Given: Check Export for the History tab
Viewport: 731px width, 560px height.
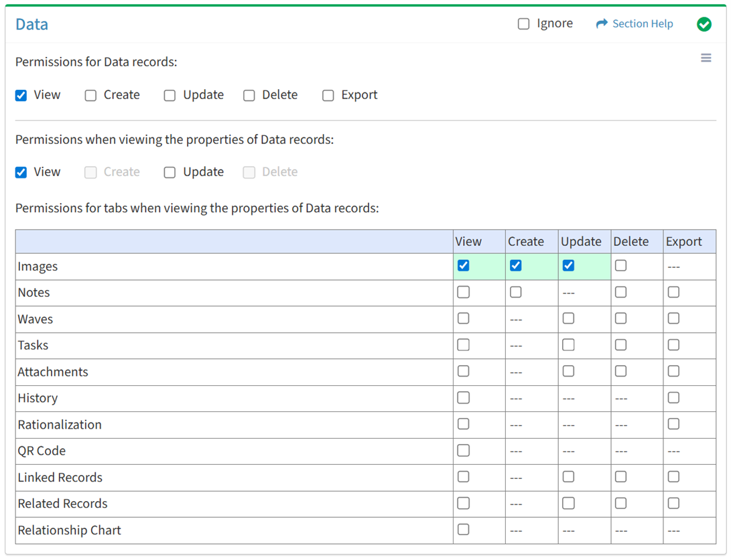Looking at the screenshot, I should coord(673,398).
